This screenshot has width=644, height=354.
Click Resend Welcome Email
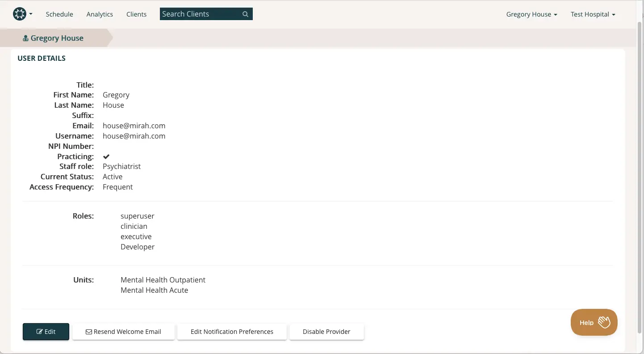tap(123, 332)
